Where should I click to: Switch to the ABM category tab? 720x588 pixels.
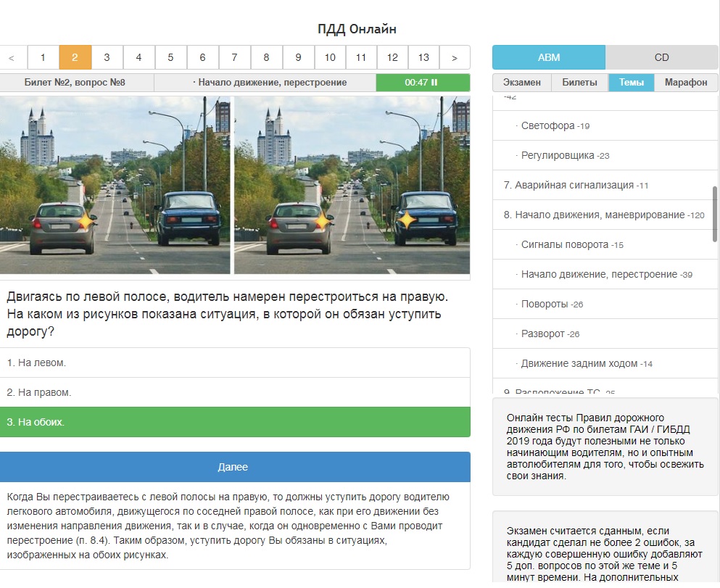[549, 57]
